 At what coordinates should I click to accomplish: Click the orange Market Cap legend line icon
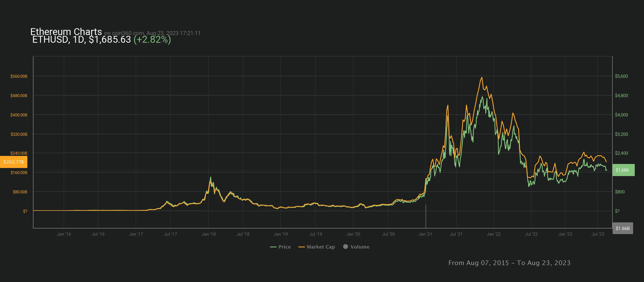tap(301, 247)
